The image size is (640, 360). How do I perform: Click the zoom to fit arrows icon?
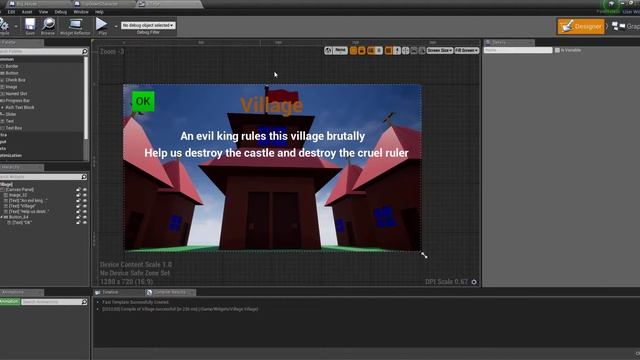tap(406, 50)
